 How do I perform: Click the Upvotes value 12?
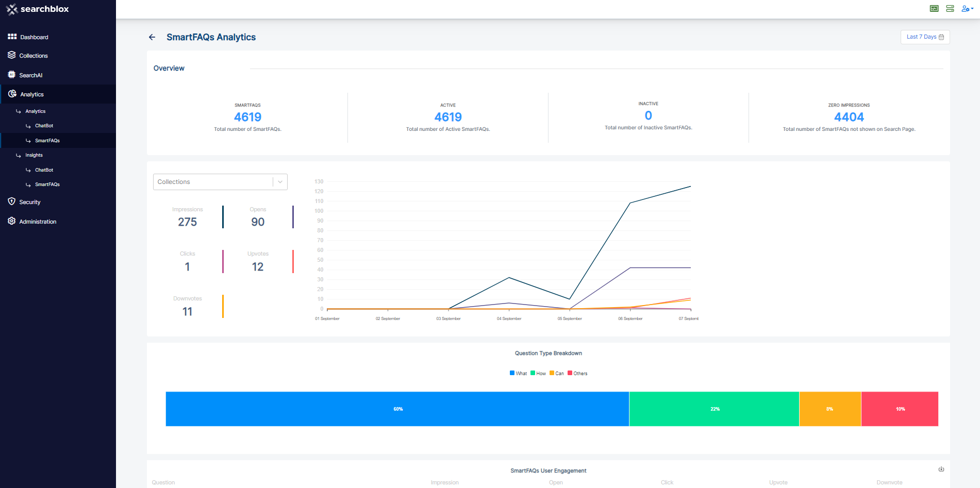[258, 267]
